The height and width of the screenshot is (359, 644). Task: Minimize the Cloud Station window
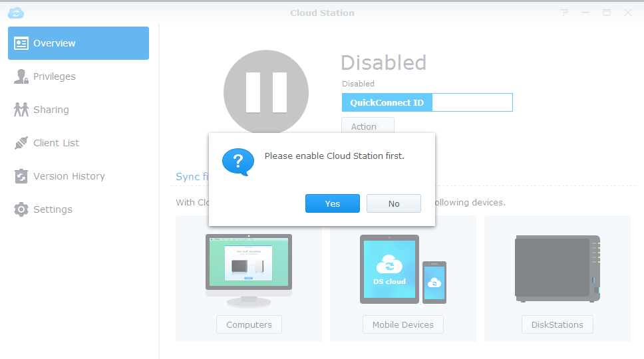point(585,13)
